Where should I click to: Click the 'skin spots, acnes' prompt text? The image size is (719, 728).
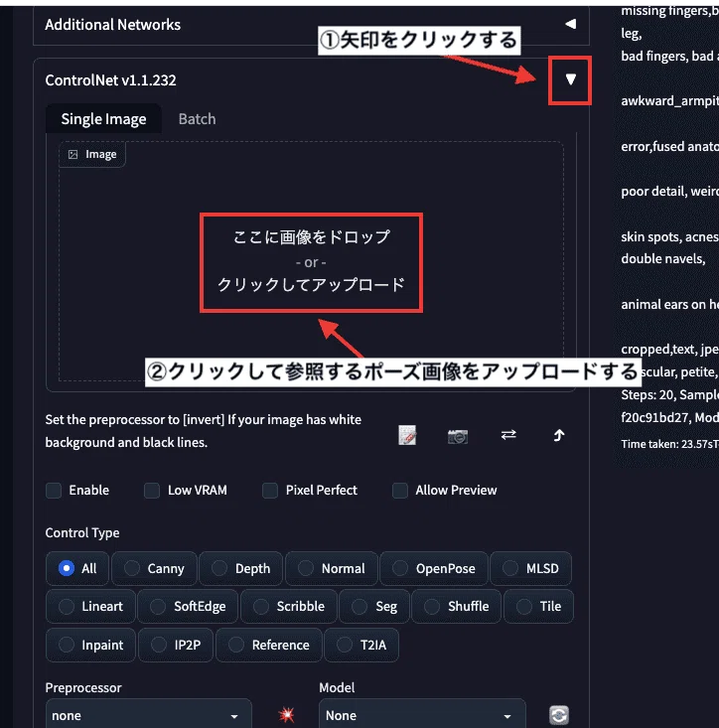pos(669,236)
